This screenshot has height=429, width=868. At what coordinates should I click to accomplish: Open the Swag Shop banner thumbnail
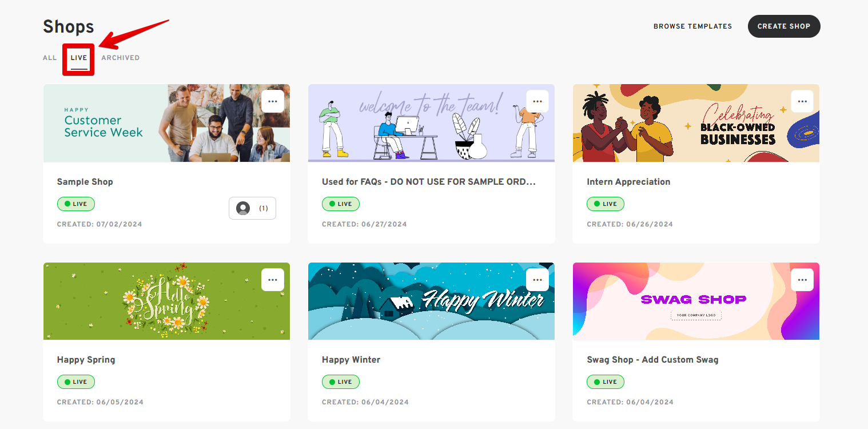pyautogui.click(x=696, y=301)
